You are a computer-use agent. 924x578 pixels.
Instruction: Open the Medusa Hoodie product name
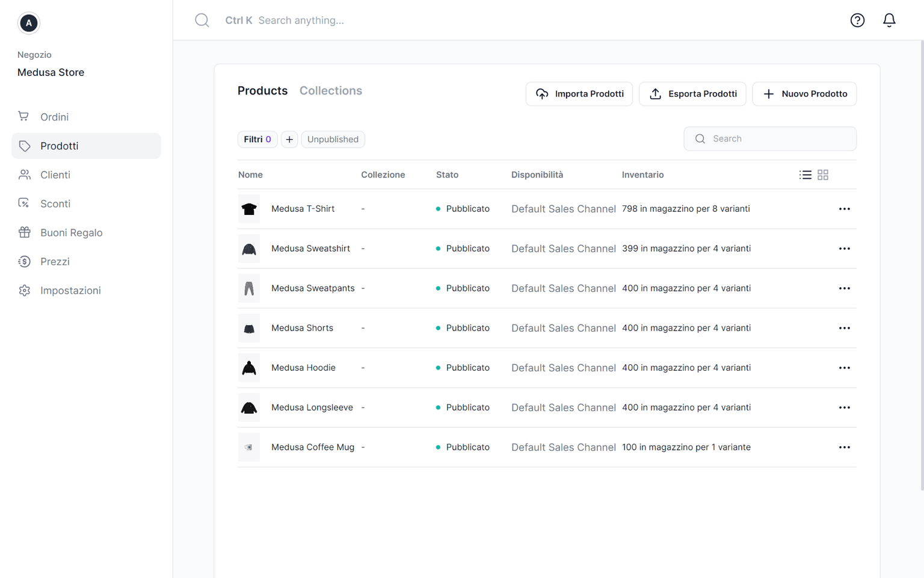pyautogui.click(x=303, y=368)
